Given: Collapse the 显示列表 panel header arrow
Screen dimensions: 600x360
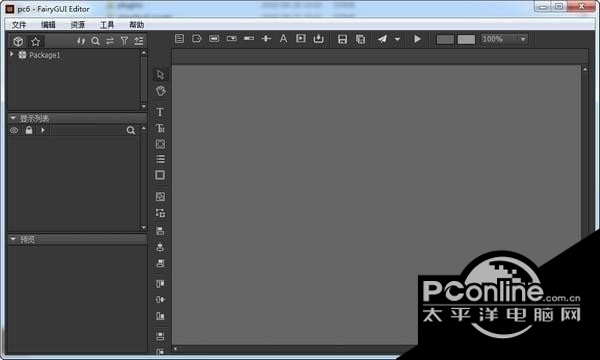Looking at the screenshot, I should (x=13, y=118).
